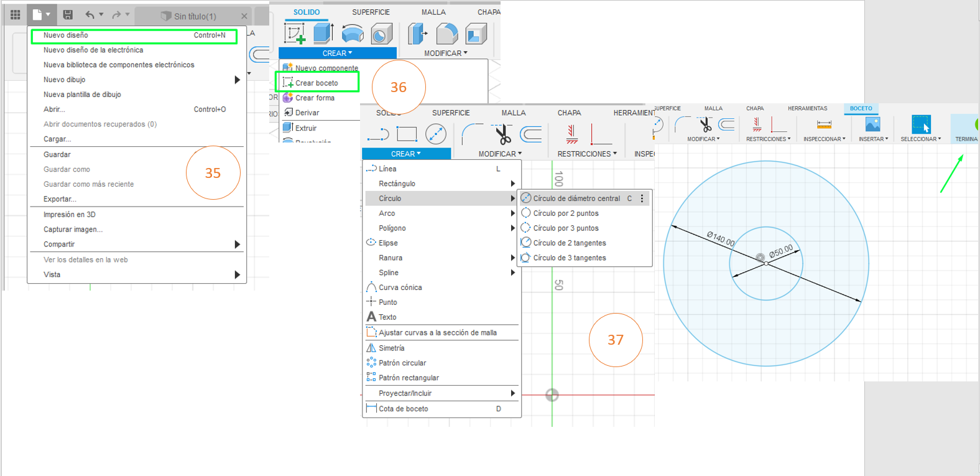980x476 pixels.
Task: Expand the Ranura submenu
Action: 513,258
